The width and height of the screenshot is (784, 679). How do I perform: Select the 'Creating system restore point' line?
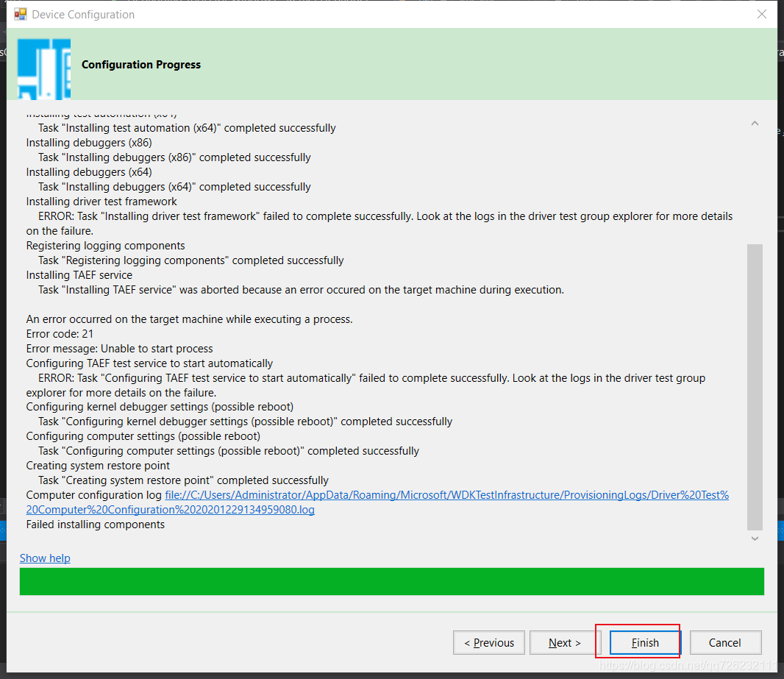tap(98, 466)
